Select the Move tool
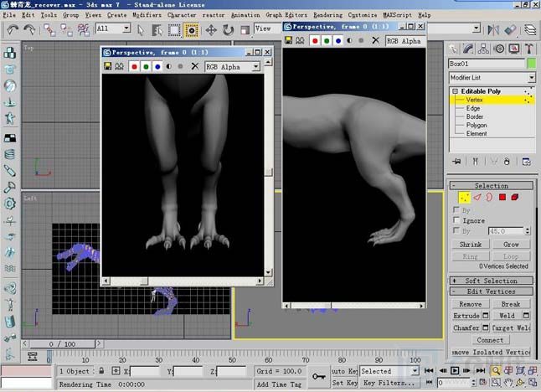 coord(211,30)
